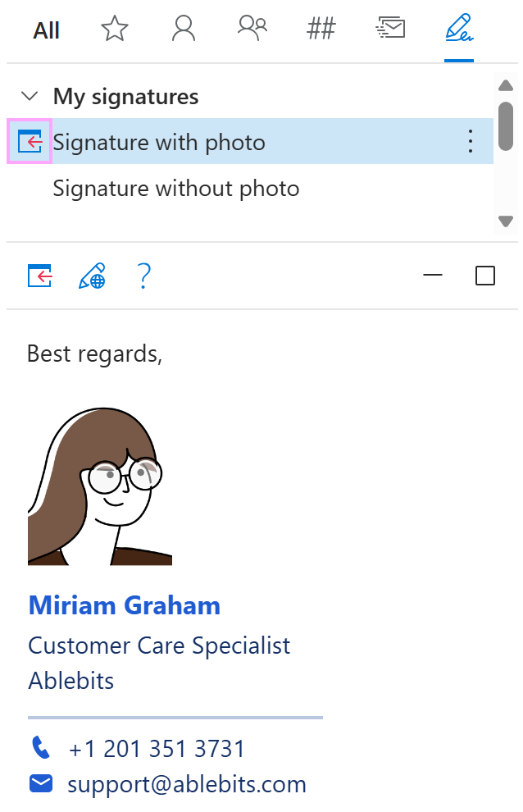Screen dimensions: 523x812
Task: Edit signature in browser pencil-globe icon
Action: 92,276
